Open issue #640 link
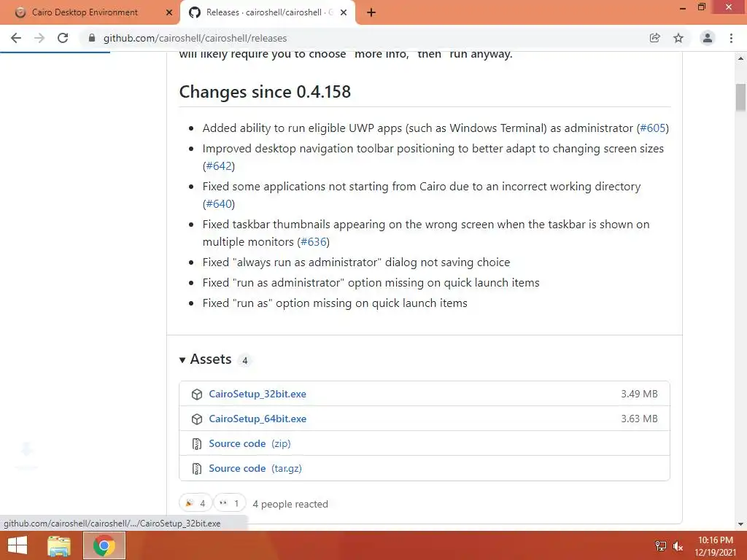This screenshot has height=560, width=747. [x=219, y=204]
